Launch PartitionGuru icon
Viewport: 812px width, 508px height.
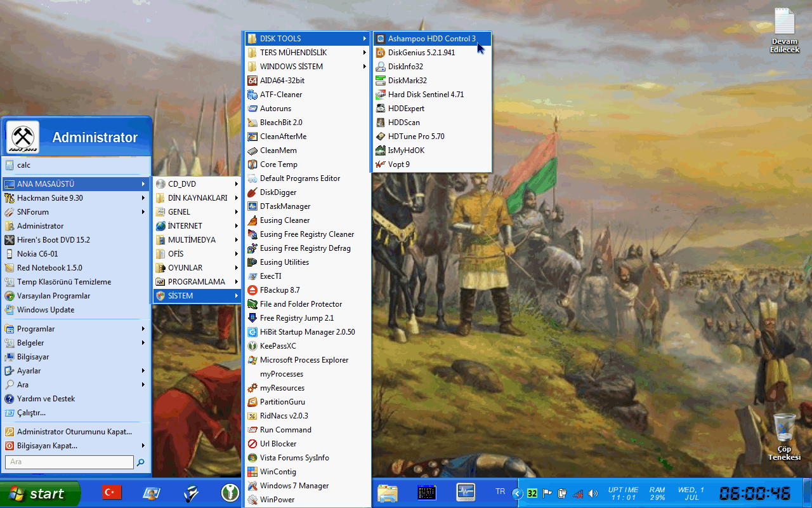(x=252, y=402)
